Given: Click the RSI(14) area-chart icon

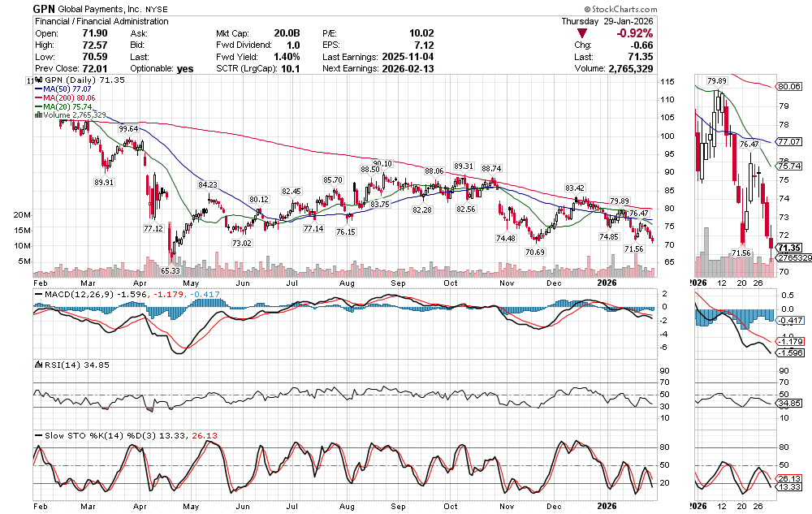Looking at the screenshot, I should pyautogui.click(x=37, y=365).
